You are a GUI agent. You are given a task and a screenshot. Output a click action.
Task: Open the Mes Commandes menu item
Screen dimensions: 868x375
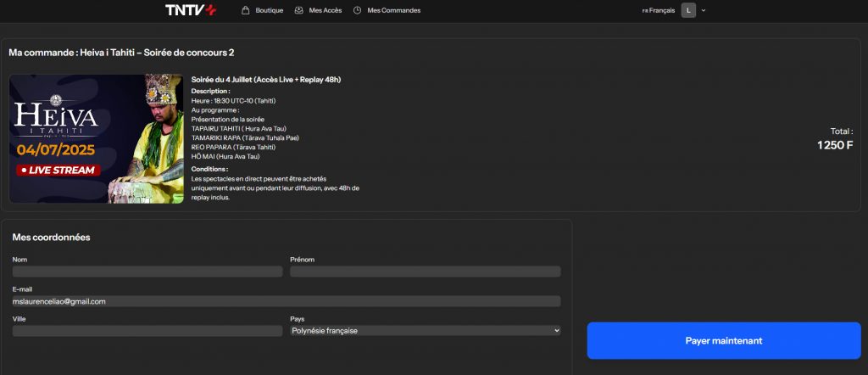[393, 10]
